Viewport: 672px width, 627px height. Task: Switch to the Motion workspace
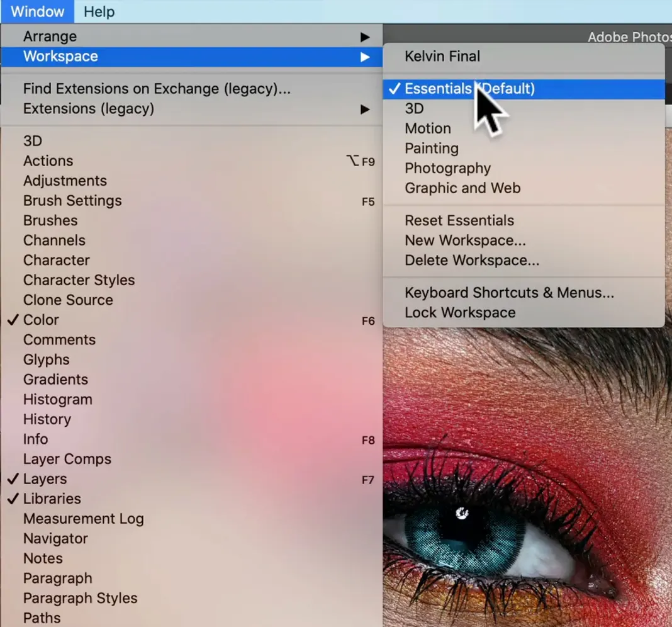524,128
